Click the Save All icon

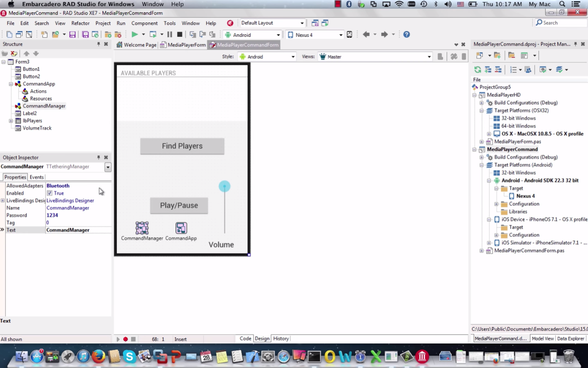click(x=85, y=35)
